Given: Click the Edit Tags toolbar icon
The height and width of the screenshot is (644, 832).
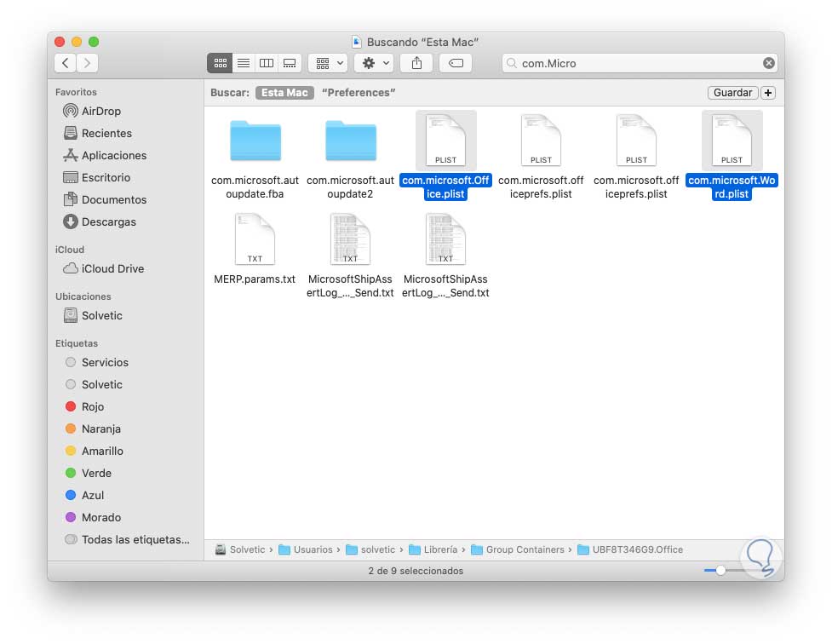Looking at the screenshot, I should [x=456, y=63].
